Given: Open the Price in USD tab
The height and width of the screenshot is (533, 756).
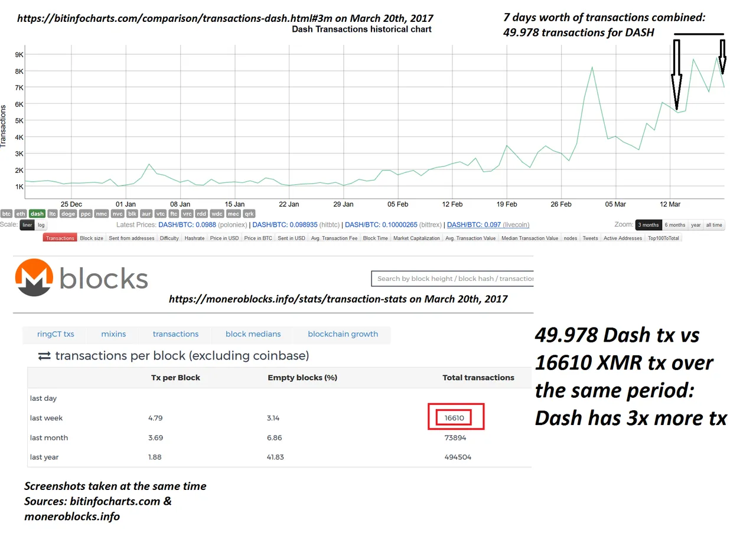Looking at the screenshot, I should tap(224, 238).
